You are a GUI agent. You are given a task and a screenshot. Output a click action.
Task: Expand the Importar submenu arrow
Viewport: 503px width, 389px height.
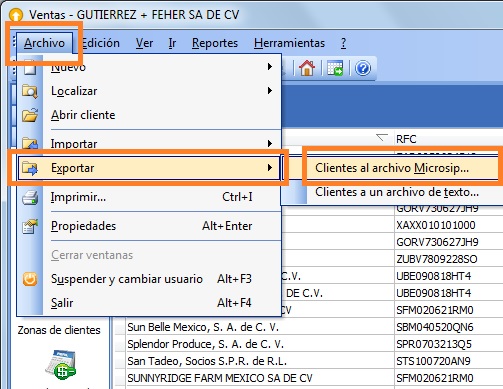[x=270, y=144]
